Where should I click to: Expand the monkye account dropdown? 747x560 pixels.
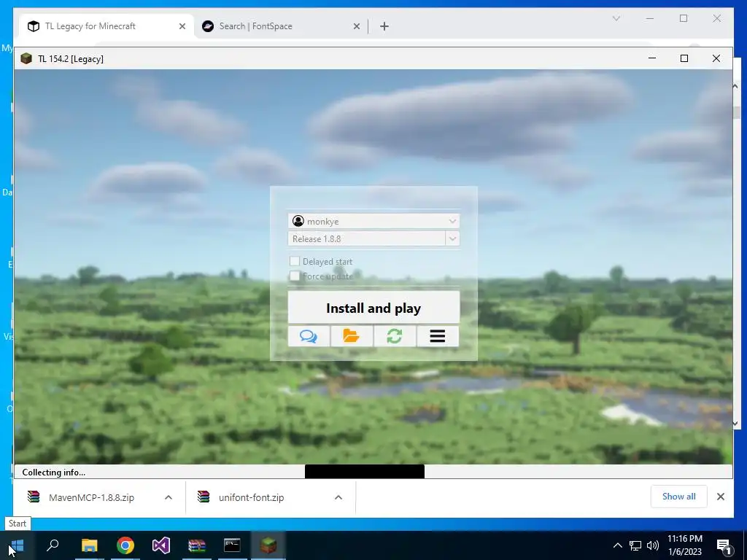(x=452, y=221)
